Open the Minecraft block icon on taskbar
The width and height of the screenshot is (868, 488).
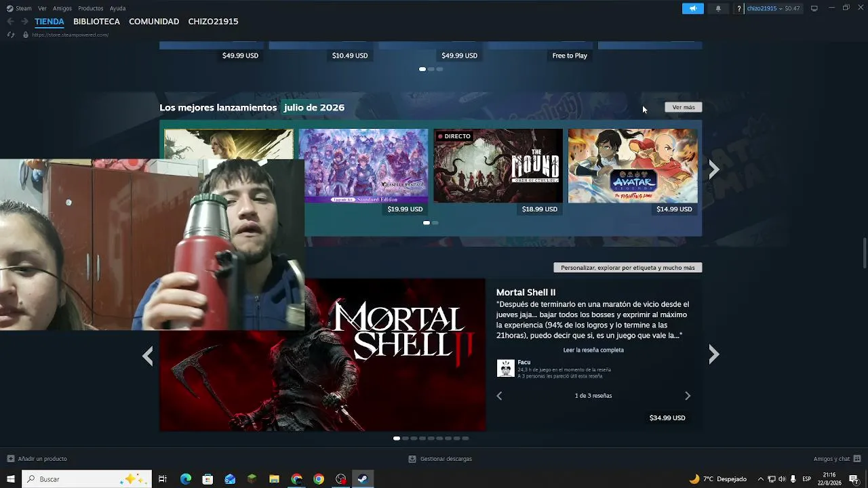tap(252, 479)
